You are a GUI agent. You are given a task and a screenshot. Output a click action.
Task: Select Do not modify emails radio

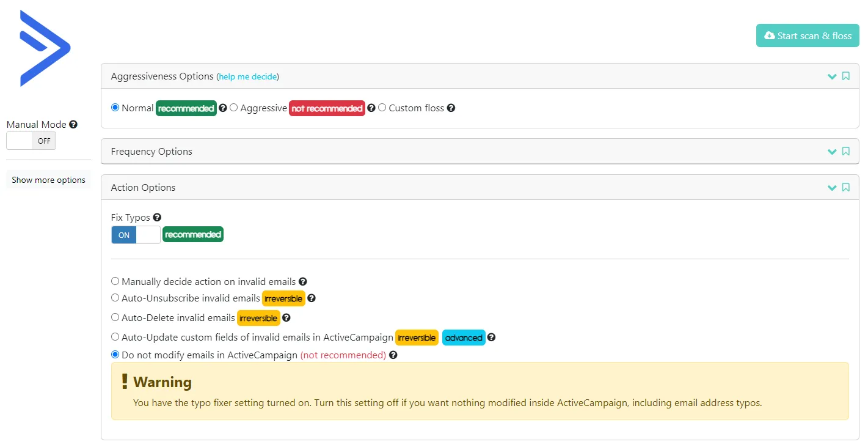click(115, 354)
